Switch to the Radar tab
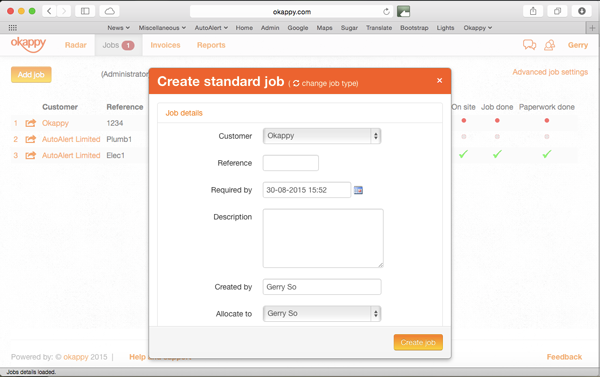The height and width of the screenshot is (377, 600). coord(75,45)
